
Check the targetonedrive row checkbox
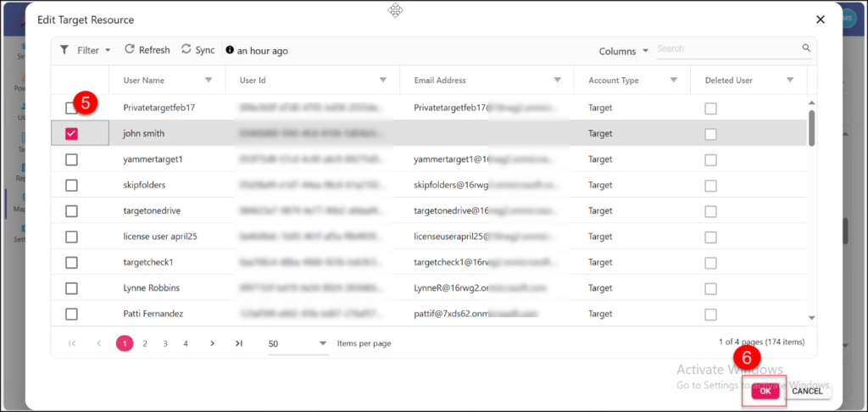(71, 211)
